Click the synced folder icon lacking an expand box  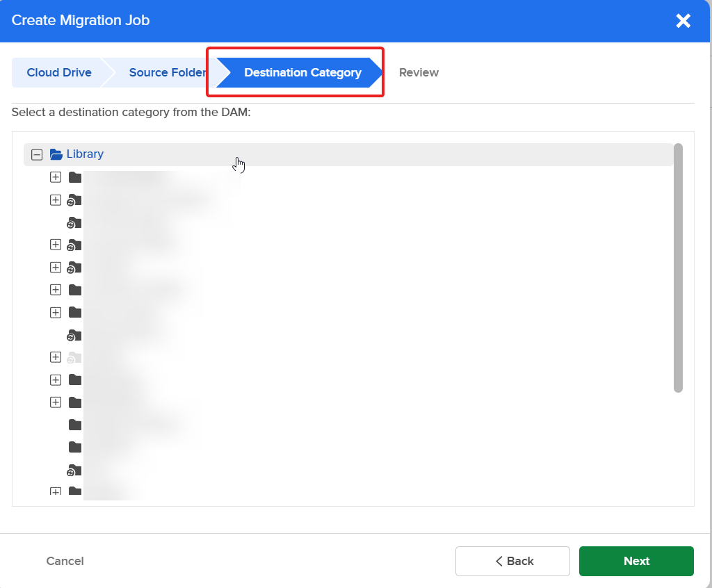coord(74,222)
